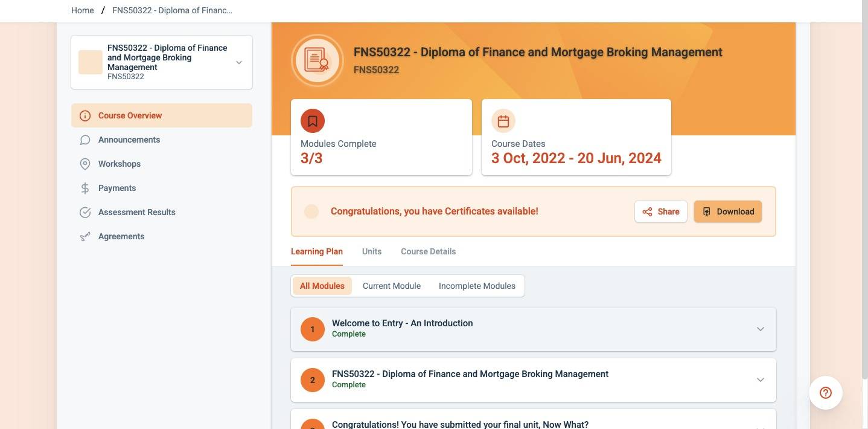Screen dimensions: 868x429
Task: Open the help question mark button
Action: [826, 393]
